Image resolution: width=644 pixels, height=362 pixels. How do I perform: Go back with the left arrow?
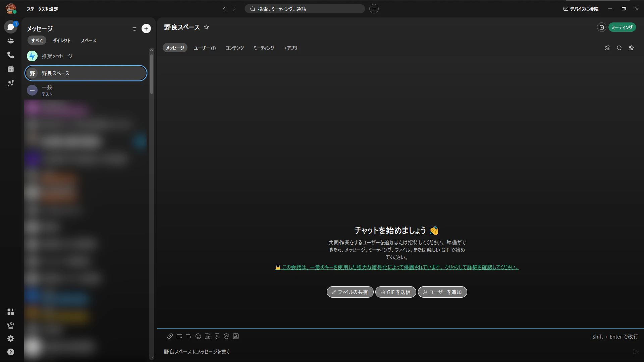point(224,9)
